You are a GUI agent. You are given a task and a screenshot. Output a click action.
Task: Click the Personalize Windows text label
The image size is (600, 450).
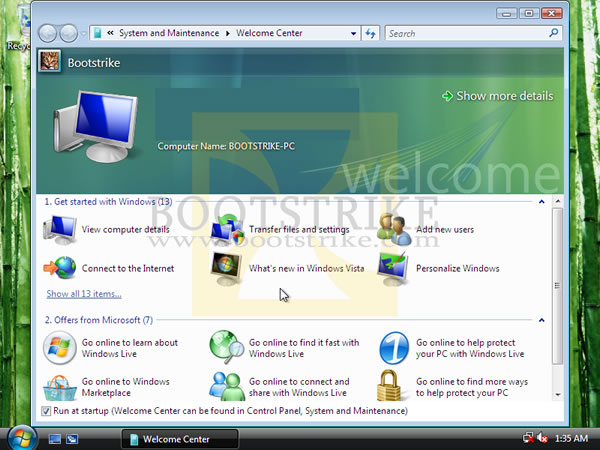(458, 268)
